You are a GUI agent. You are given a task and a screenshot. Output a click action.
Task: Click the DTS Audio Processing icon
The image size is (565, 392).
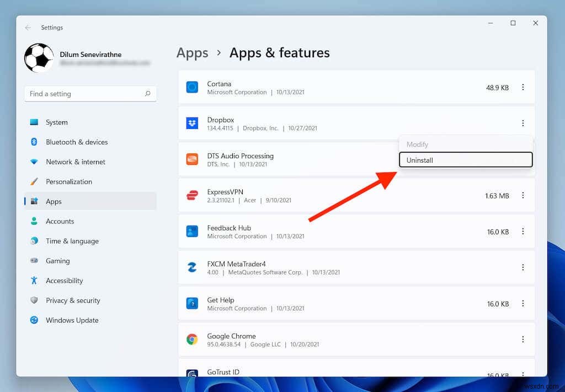coord(191,159)
